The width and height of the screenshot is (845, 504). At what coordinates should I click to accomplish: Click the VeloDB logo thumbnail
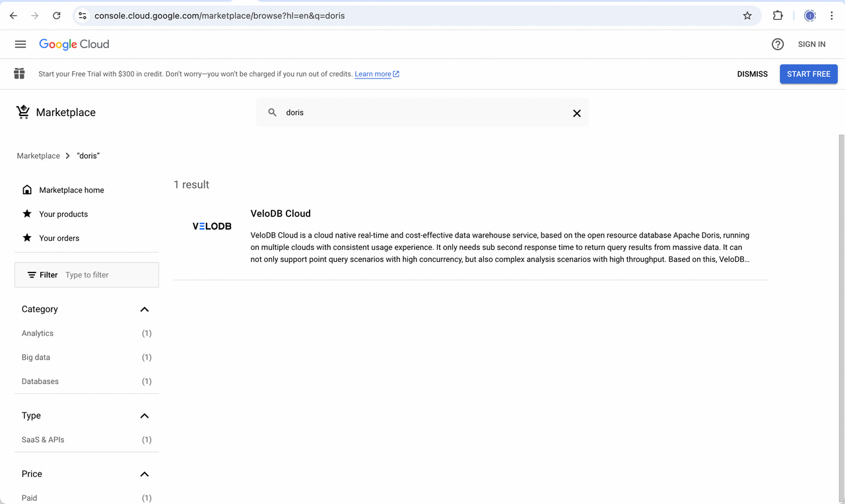(x=212, y=226)
